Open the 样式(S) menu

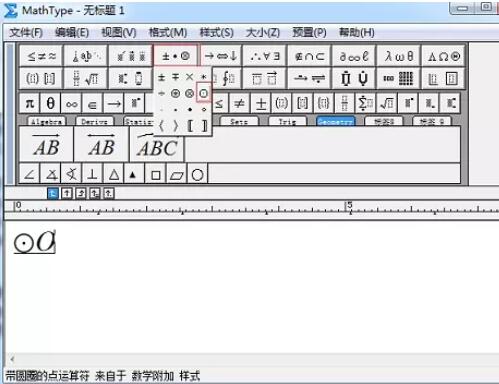216,33
